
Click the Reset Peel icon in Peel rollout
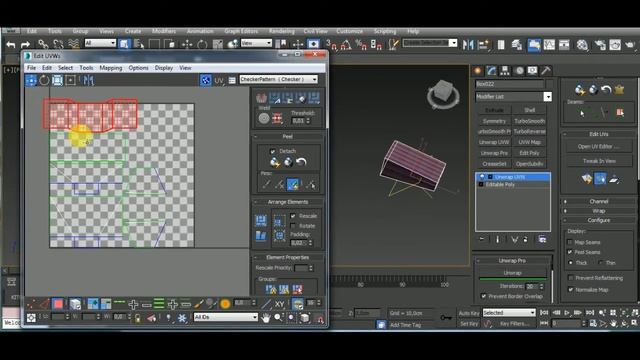coord(301,162)
